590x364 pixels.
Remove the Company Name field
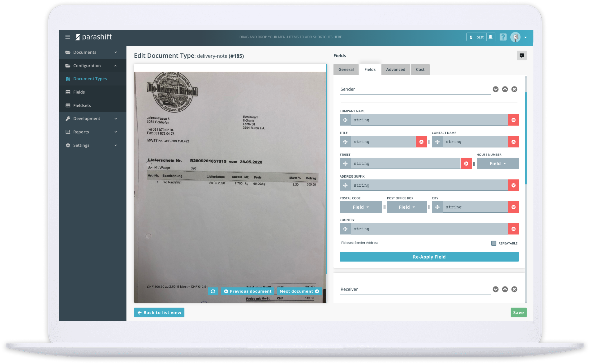[513, 120]
